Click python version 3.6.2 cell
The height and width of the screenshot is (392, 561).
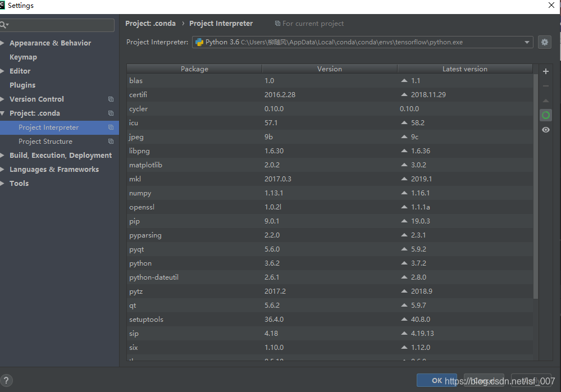tap(272, 263)
